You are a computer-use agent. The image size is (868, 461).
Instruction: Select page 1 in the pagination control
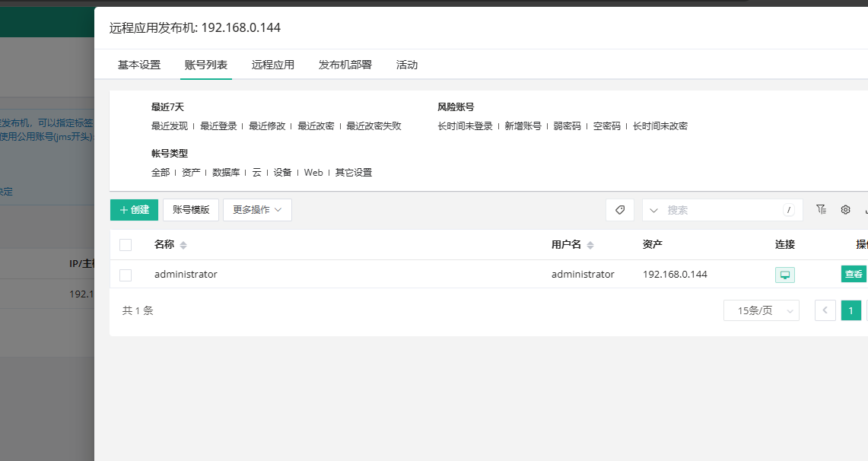(851, 310)
